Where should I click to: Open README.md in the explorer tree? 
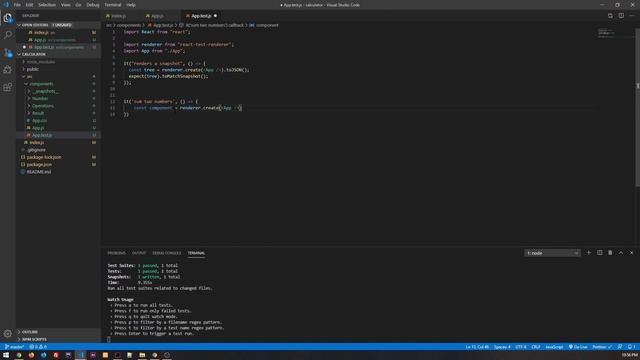[x=58, y=172]
